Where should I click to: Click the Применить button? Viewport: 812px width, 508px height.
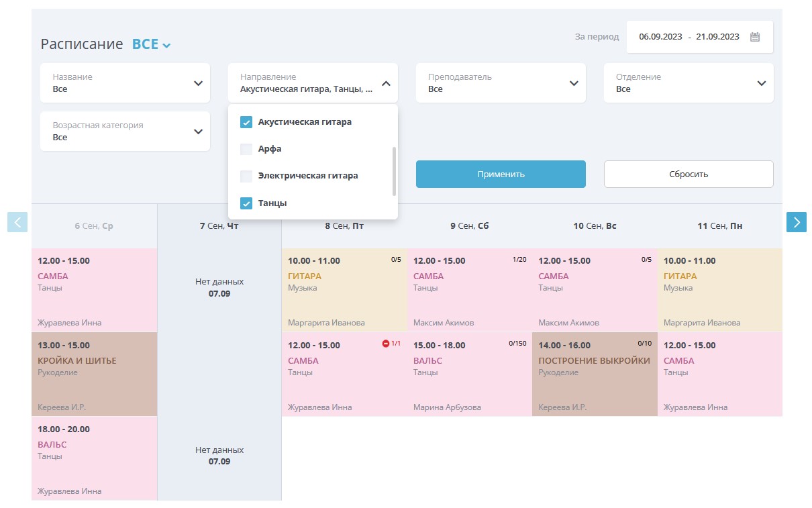tap(501, 174)
